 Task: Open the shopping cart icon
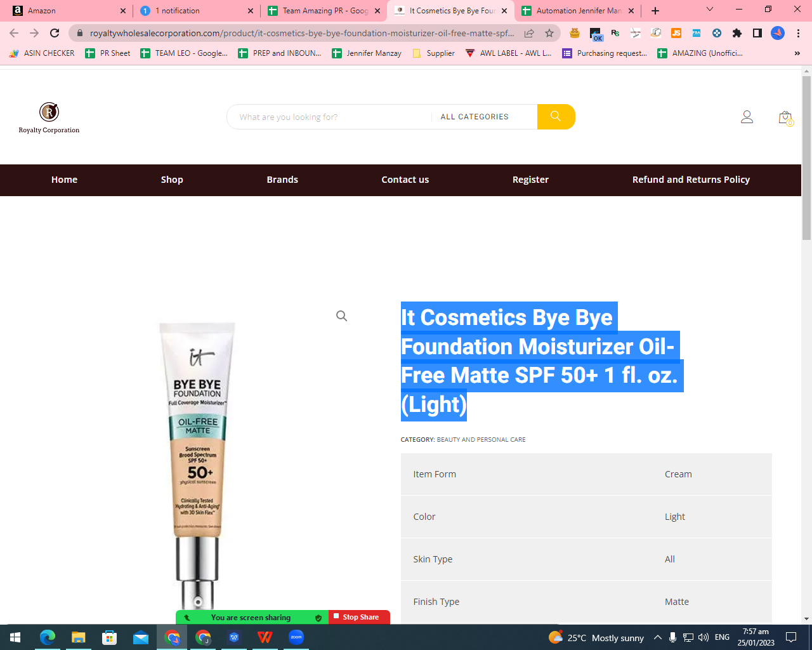coord(785,117)
